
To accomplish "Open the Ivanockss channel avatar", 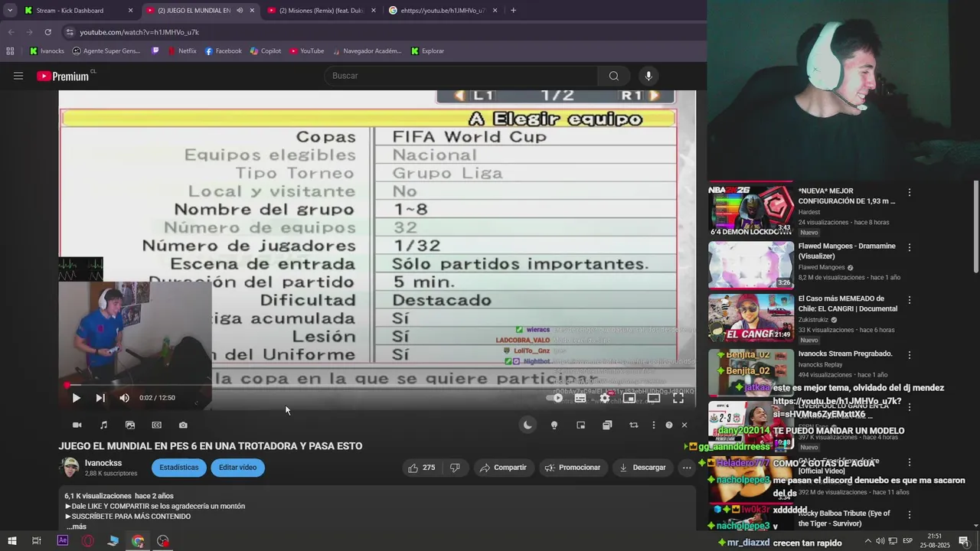I will (70, 468).
